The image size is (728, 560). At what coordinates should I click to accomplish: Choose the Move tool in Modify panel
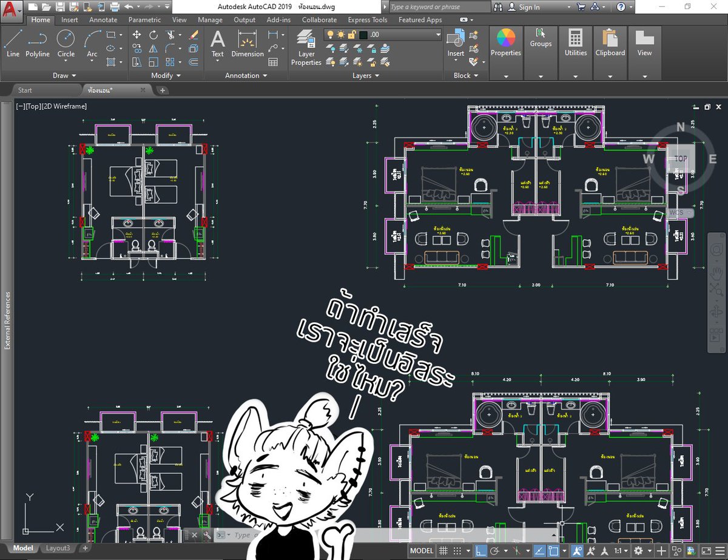click(137, 35)
